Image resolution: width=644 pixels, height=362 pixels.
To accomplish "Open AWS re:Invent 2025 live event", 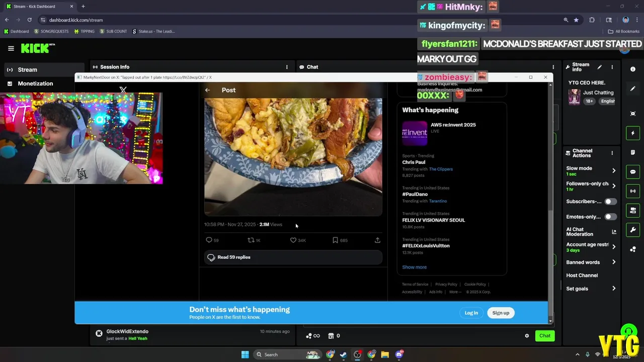I will [x=452, y=133].
